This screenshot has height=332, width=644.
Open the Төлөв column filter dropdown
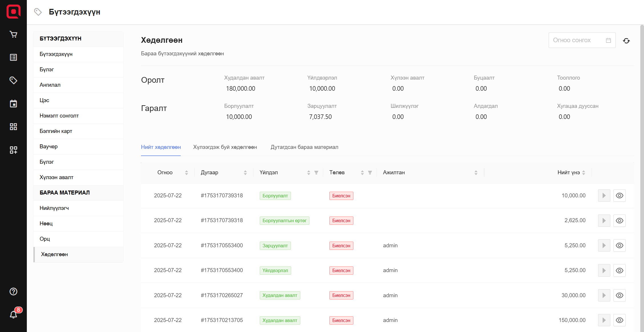click(x=370, y=173)
